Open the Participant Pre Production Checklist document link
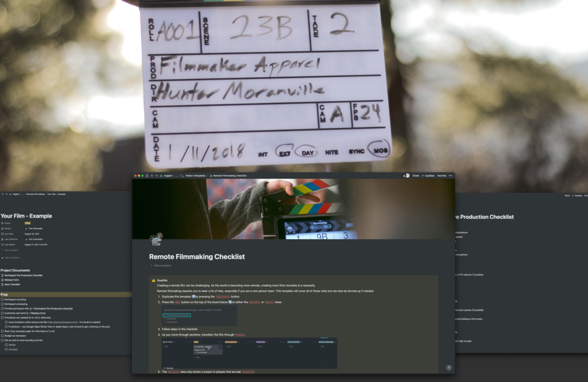 23,275
